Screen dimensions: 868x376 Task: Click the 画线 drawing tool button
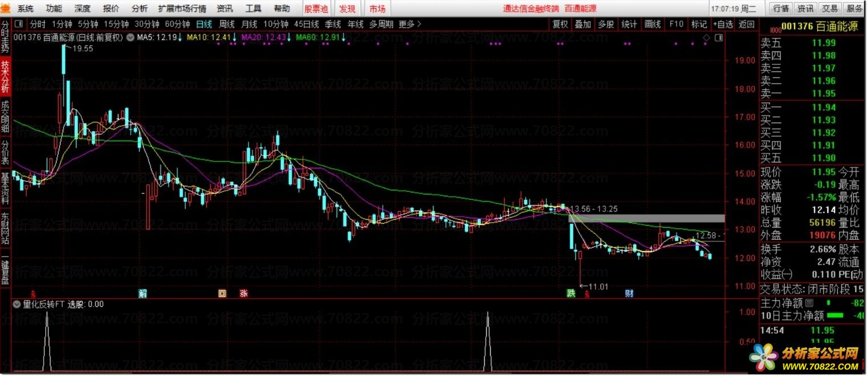coord(653,24)
